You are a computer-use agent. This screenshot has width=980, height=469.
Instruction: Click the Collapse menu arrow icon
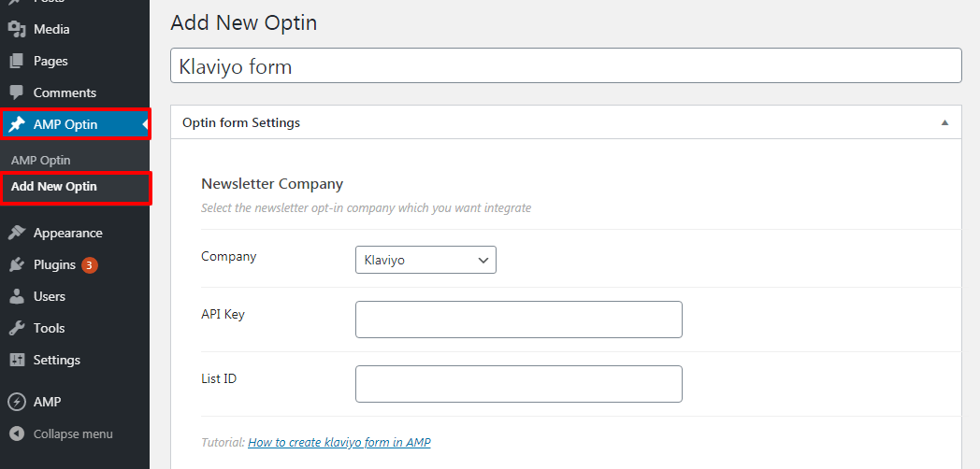click(x=17, y=433)
